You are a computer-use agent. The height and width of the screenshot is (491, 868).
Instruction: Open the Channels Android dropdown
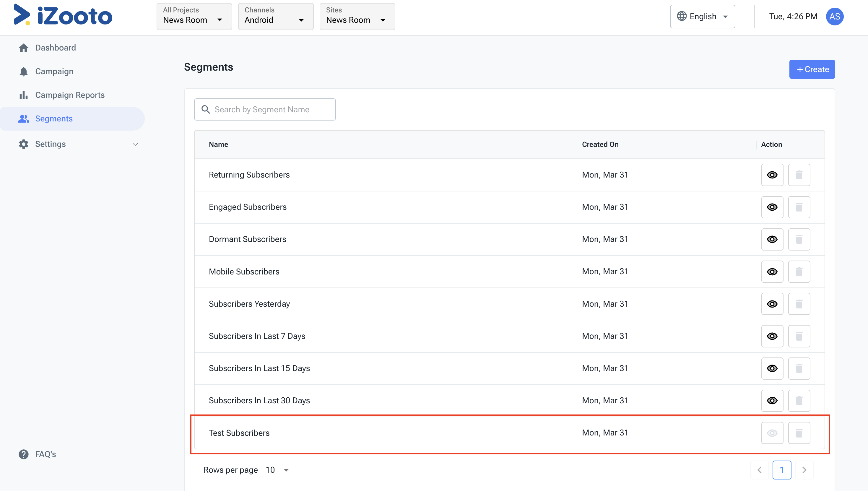click(275, 17)
